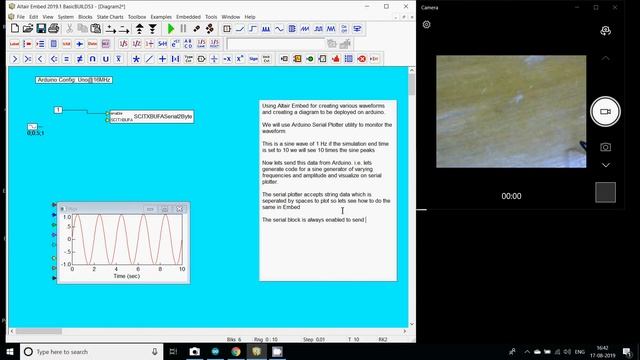
Task: Open the Edit menu
Action: pos(33,17)
